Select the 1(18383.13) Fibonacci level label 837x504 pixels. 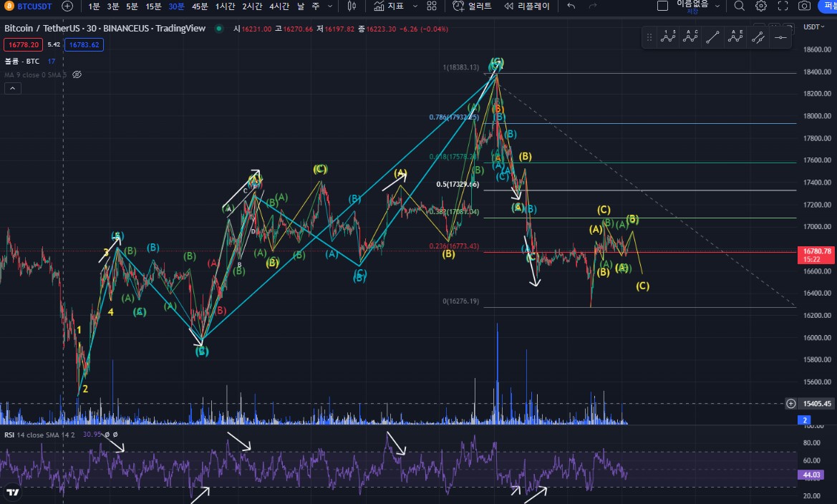click(460, 67)
